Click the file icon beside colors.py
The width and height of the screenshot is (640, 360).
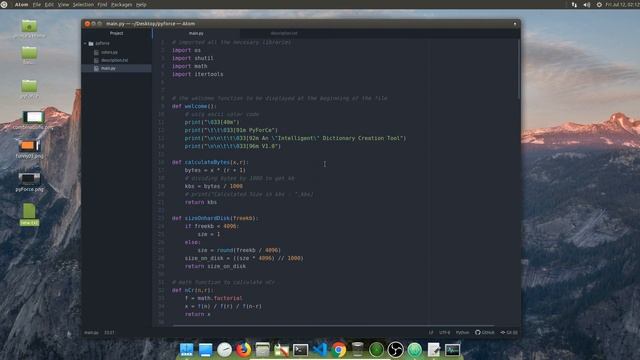coord(96,52)
